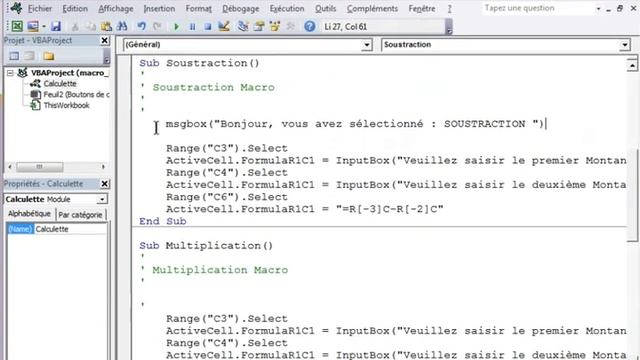The width and height of the screenshot is (640, 360).
Task: Click the 'Sub Multiplication()' line
Action: coord(206,246)
